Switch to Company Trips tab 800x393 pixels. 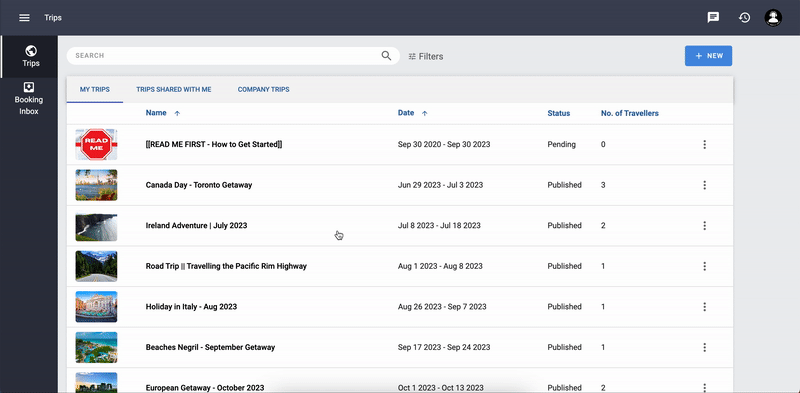(x=263, y=89)
